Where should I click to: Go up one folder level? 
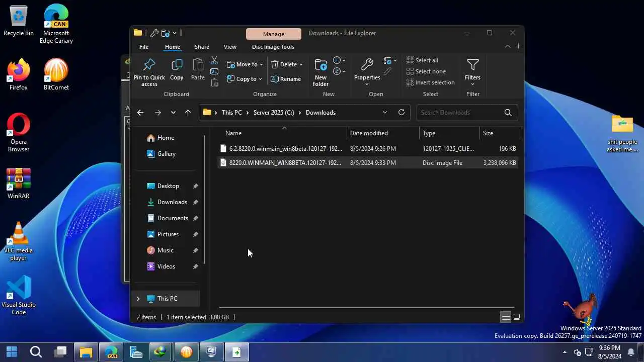click(188, 113)
